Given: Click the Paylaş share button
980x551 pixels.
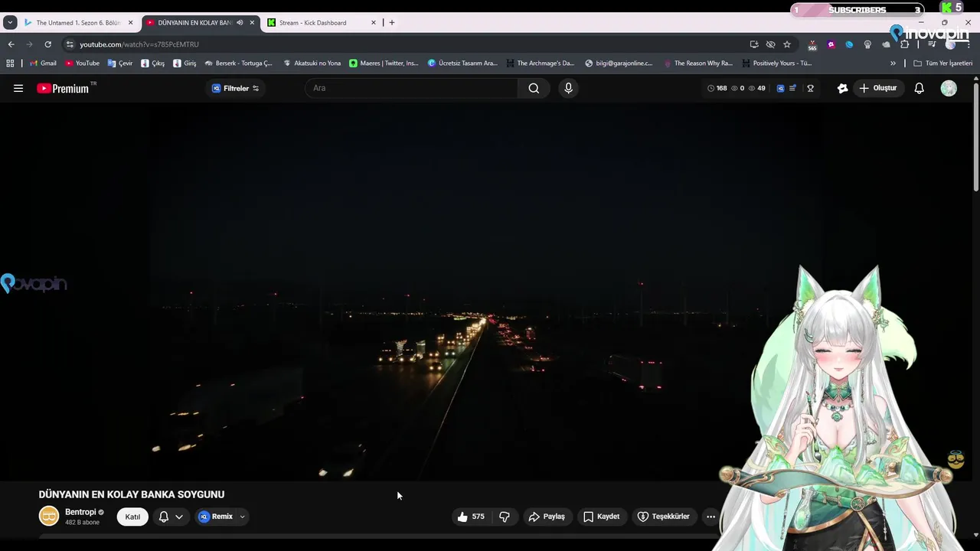Looking at the screenshot, I should click(547, 517).
